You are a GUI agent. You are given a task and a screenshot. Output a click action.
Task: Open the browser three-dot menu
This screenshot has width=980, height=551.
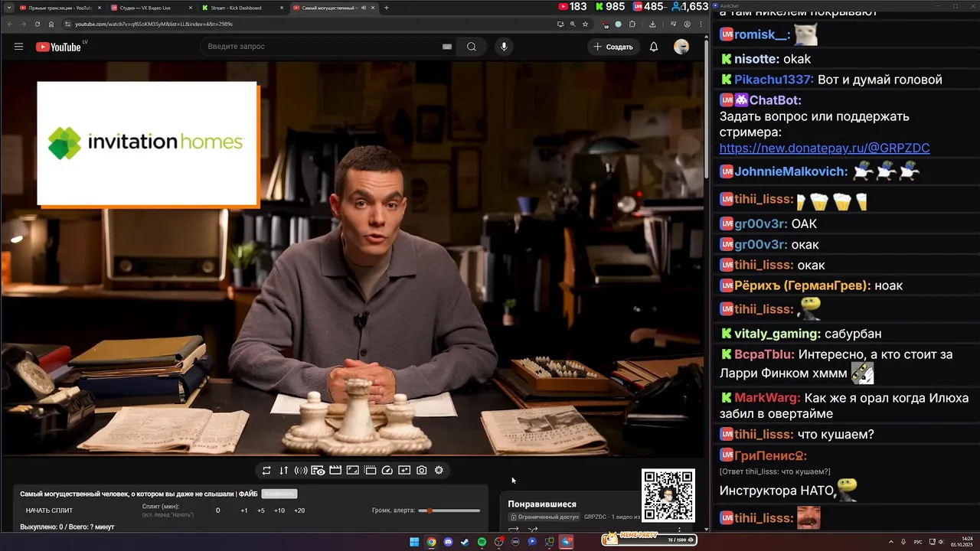click(x=701, y=24)
